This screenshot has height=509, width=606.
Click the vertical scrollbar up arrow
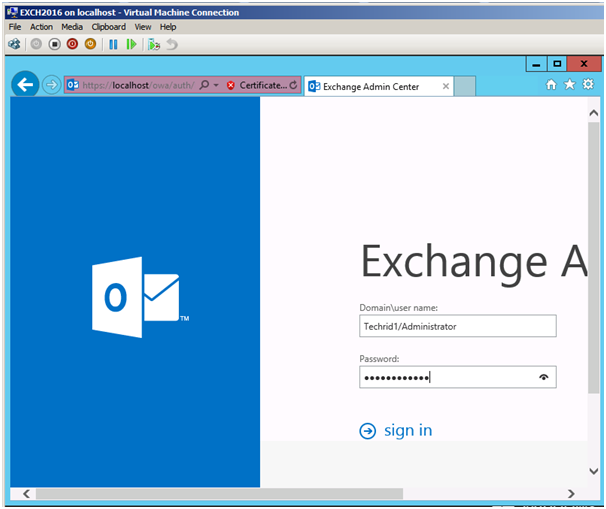click(x=594, y=113)
